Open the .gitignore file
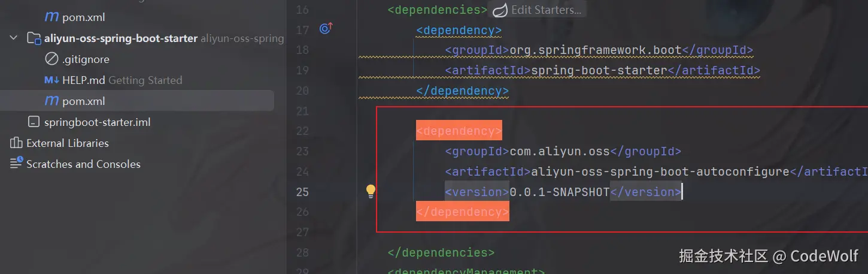Image resolution: width=868 pixels, height=274 pixels. pyautogui.click(x=86, y=59)
